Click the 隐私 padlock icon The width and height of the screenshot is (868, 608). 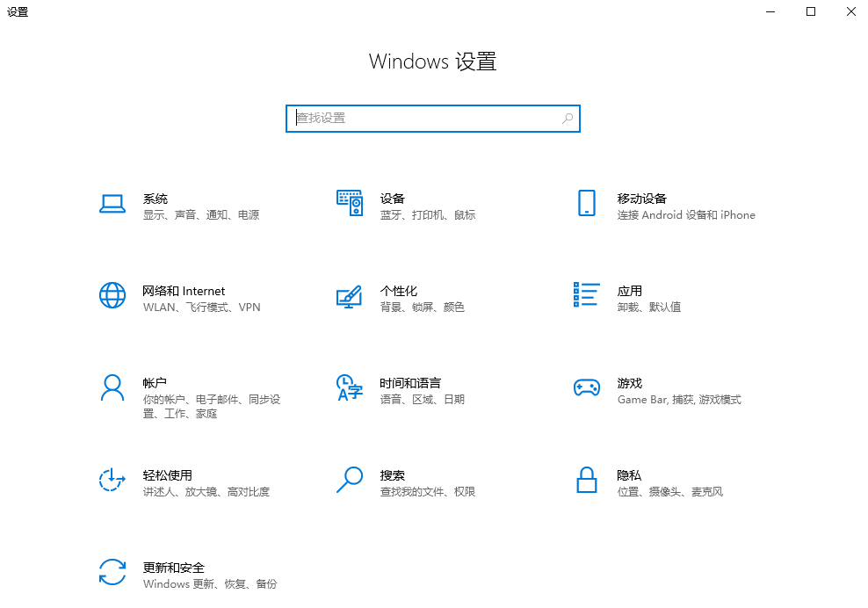point(587,480)
